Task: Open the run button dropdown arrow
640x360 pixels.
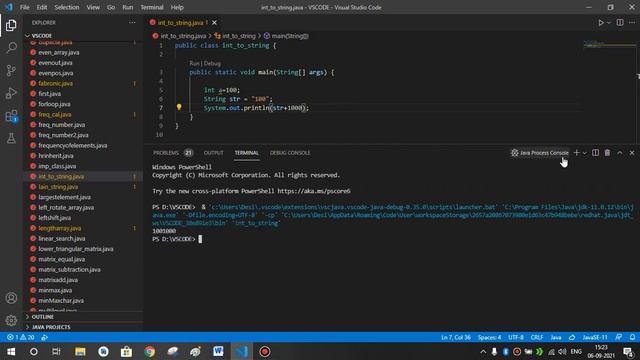Action: 609,23
